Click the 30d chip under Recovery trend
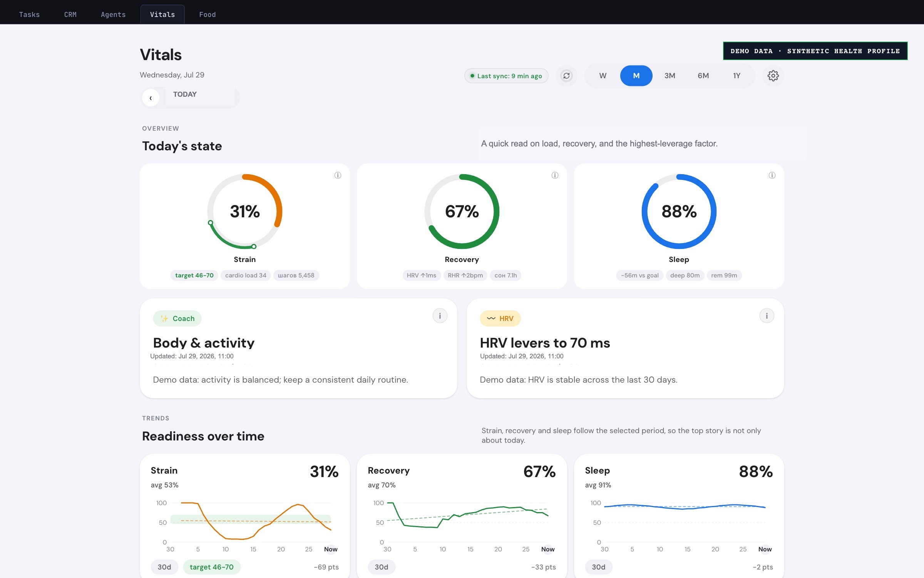This screenshot has height=578, width=924. [381, 567]
